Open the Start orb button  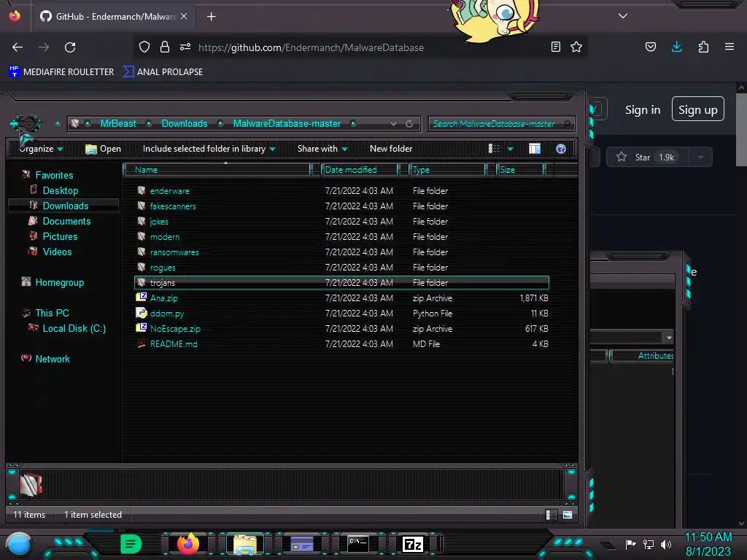[18, 545]
